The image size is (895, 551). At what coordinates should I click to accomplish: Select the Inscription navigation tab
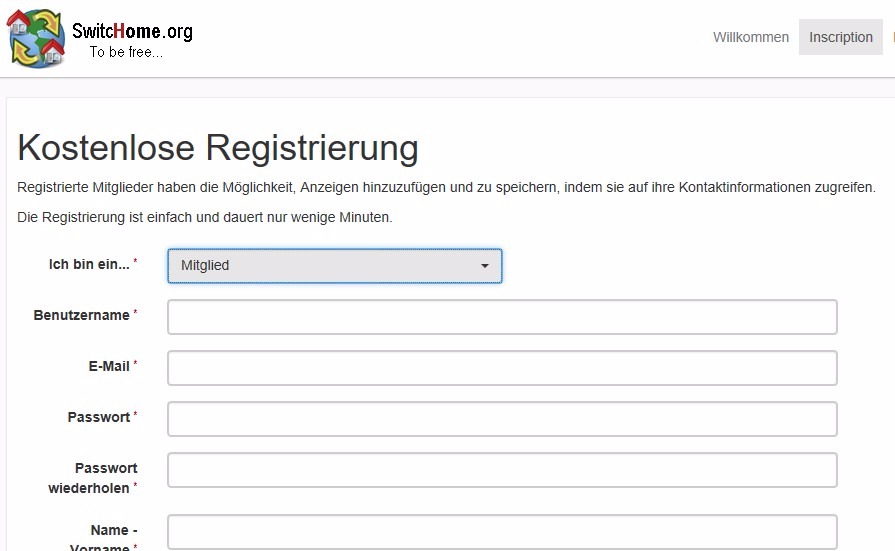pos(840,37)
